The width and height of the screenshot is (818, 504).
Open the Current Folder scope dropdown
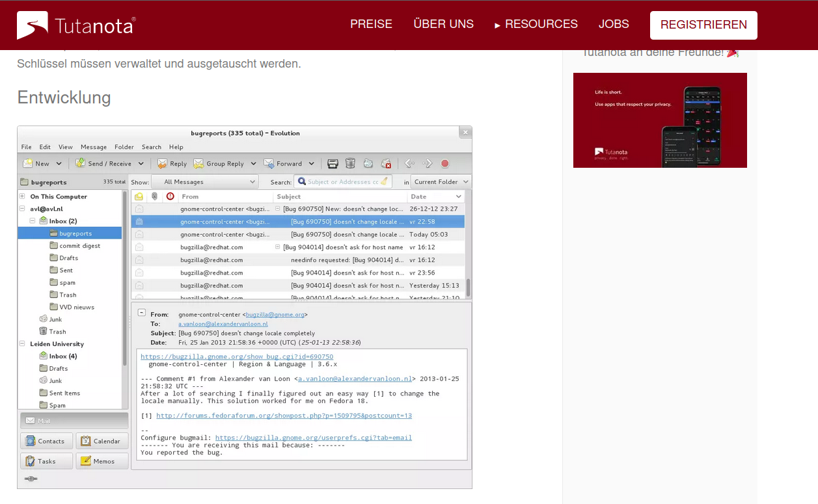tap(441, 182)
